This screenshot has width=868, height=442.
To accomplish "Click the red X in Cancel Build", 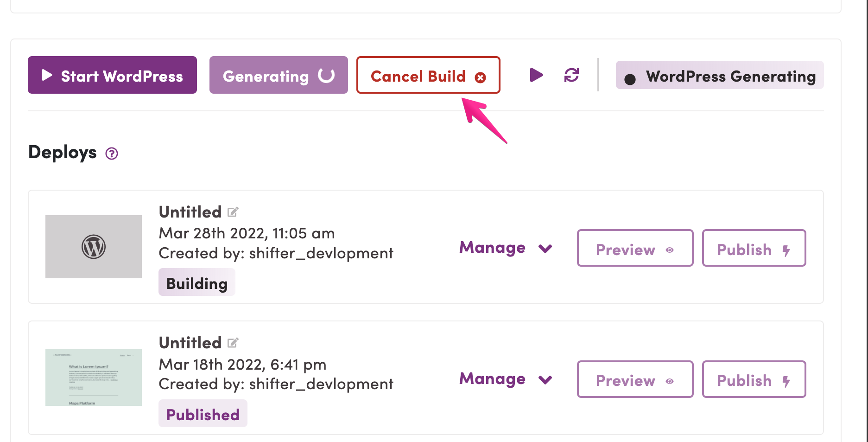I will 481,77.
